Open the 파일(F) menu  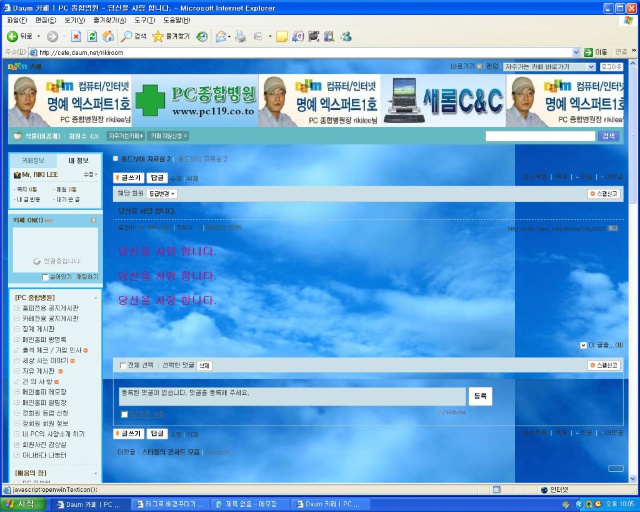point(16,20)
